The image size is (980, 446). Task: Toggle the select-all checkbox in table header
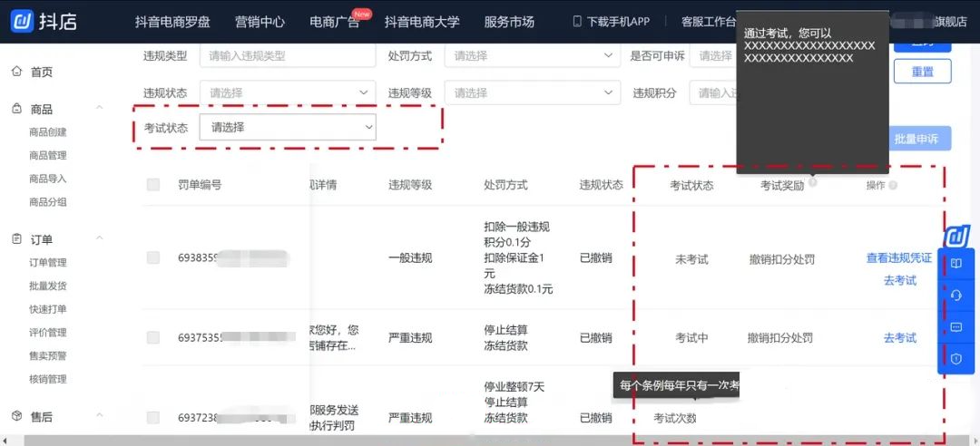pyautogui.click(x=153, y=185)
